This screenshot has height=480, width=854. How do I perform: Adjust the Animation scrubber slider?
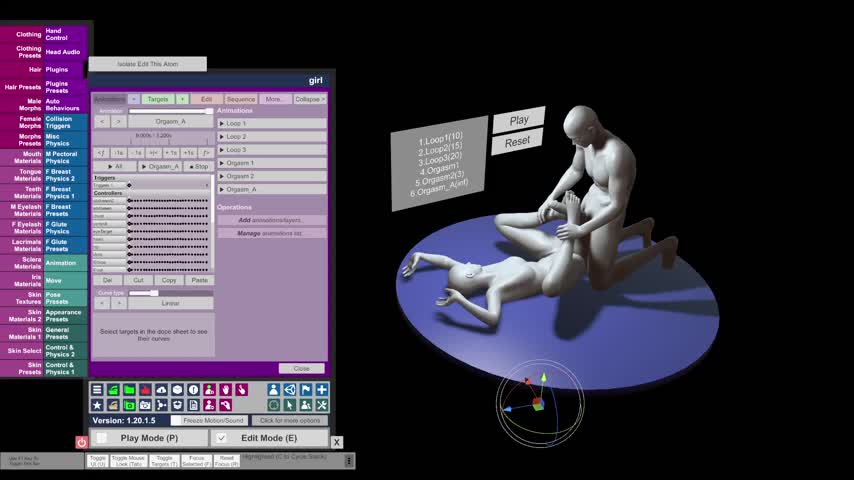(170, 111)
